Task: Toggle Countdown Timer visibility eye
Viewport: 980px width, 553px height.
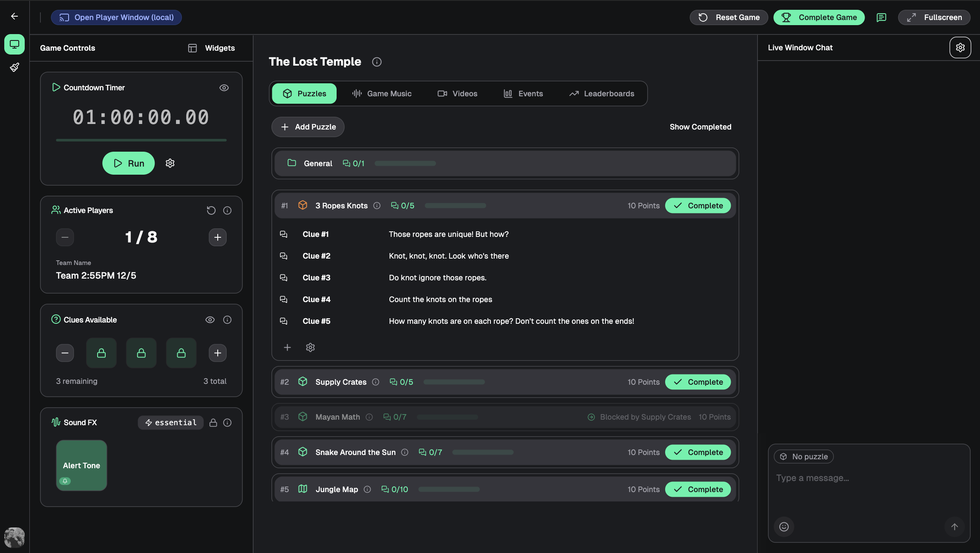Action: (x=224, y=88)
